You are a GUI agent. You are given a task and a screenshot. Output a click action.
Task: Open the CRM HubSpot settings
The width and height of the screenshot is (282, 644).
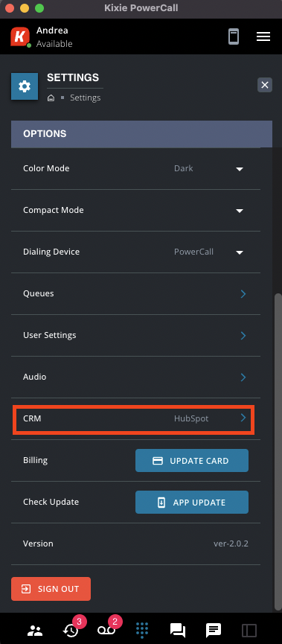point(134,419)
